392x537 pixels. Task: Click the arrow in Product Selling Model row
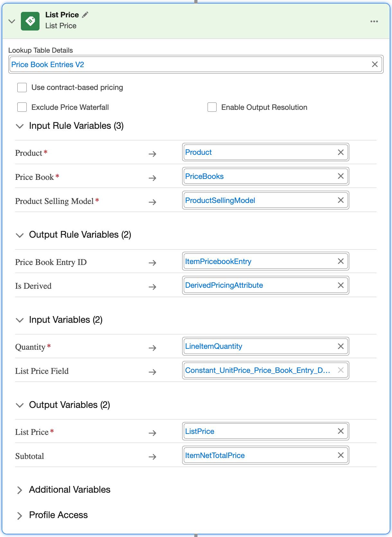click(153, 202)
